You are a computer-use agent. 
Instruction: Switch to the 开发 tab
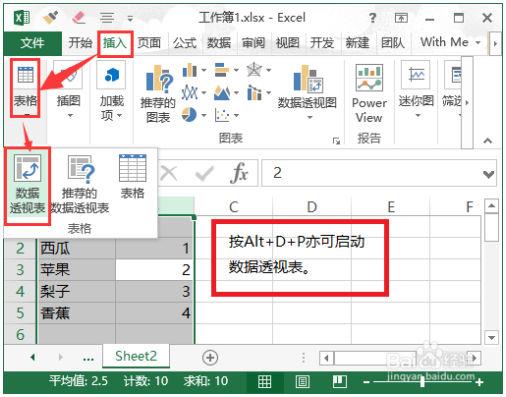click(x=322, y=43)
